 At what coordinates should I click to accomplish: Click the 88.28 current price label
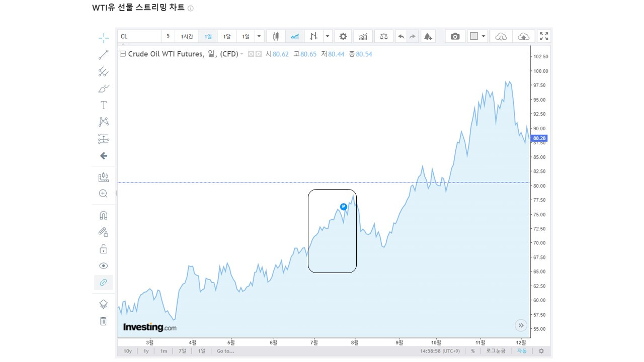pyautogui.click(x=540, y=138)
